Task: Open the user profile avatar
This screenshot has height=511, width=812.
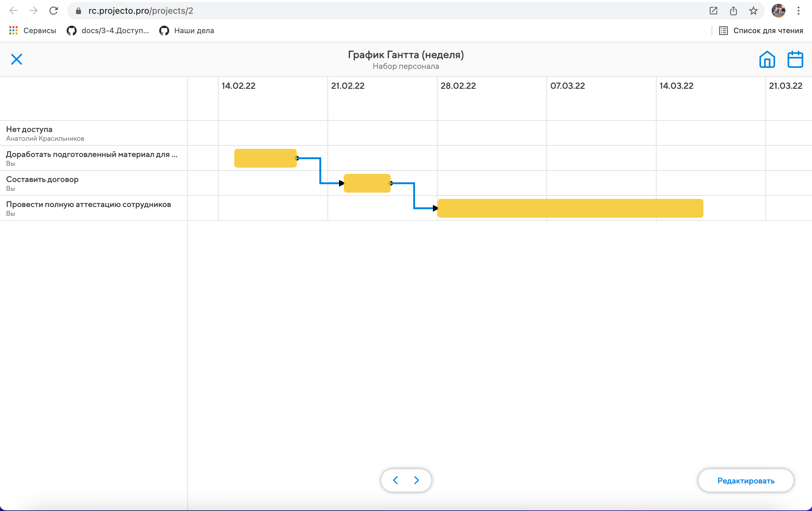Action: coord(778,11)
